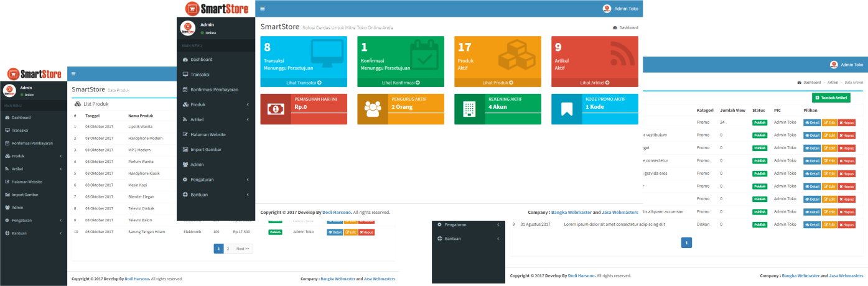This screenshot has width=868, height=286.
Task: Click 'Televisi Ombak' product name
Action: tap(141, 208)
